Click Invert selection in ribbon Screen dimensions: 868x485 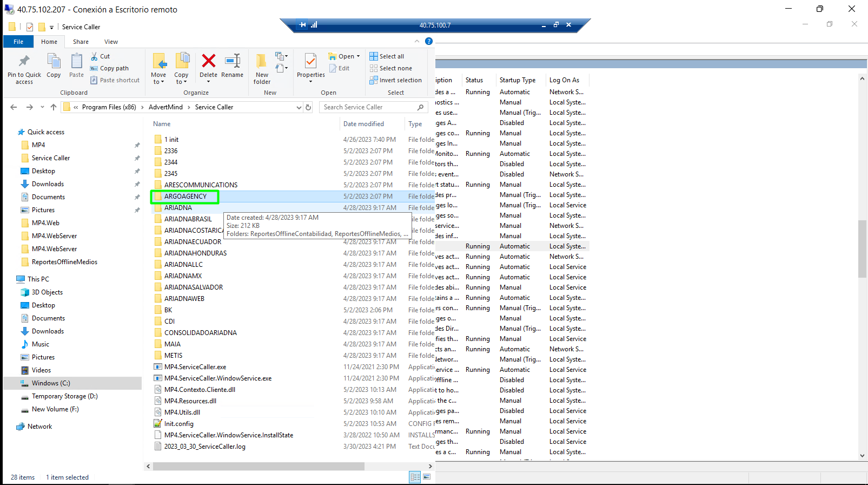395,80
